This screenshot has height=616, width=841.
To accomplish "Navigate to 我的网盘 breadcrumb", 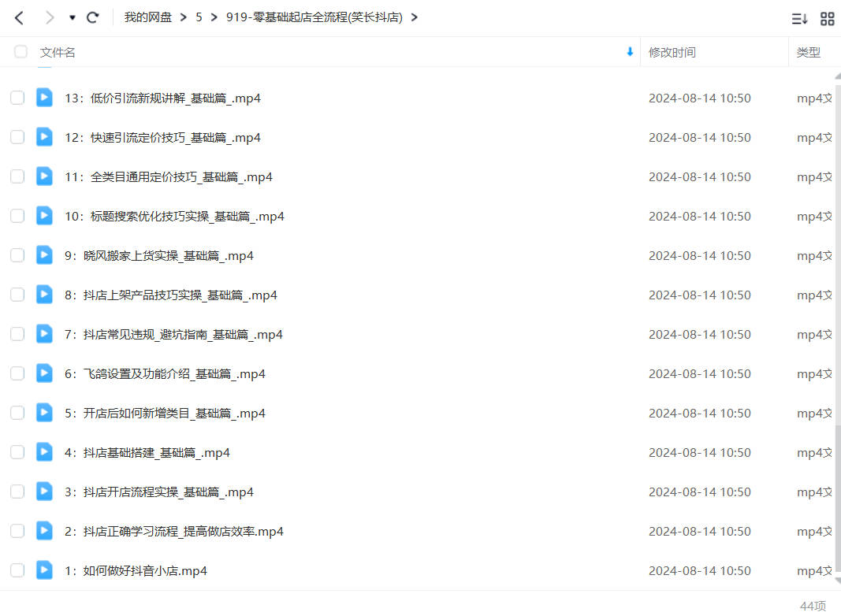I will coord(148,17).
